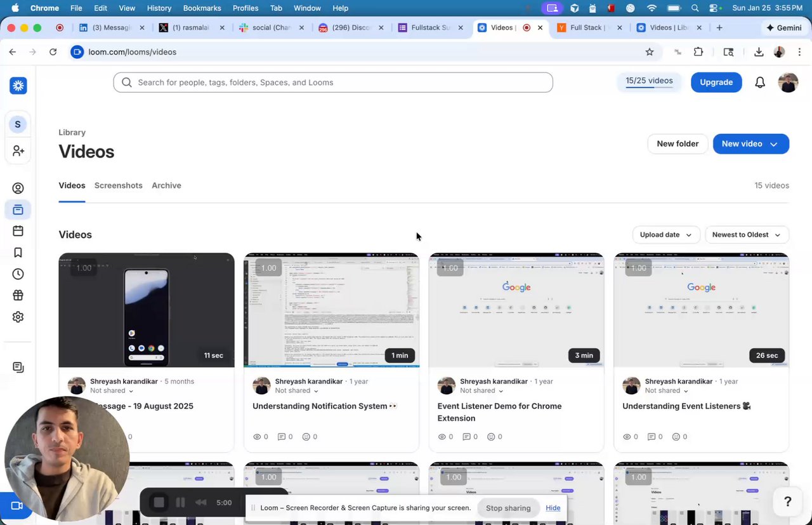Open the calendar meetings icon in sidebar
The height and width of the screenshot is (525, 812).
click(18, 231)
